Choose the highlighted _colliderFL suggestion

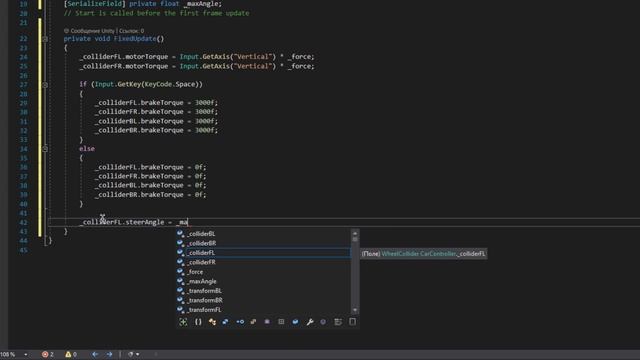click(x=263, y=253)
